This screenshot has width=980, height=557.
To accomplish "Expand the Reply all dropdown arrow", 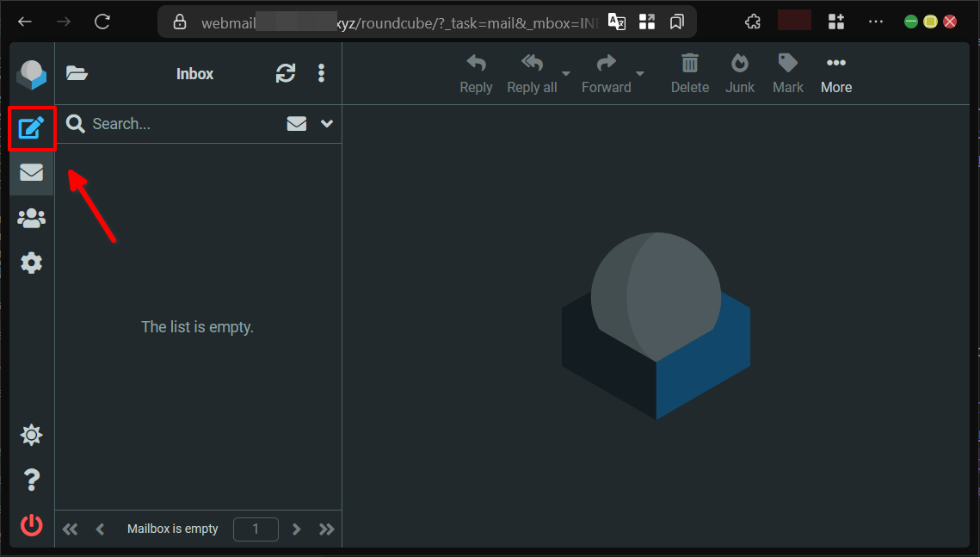I will point(566,73).
